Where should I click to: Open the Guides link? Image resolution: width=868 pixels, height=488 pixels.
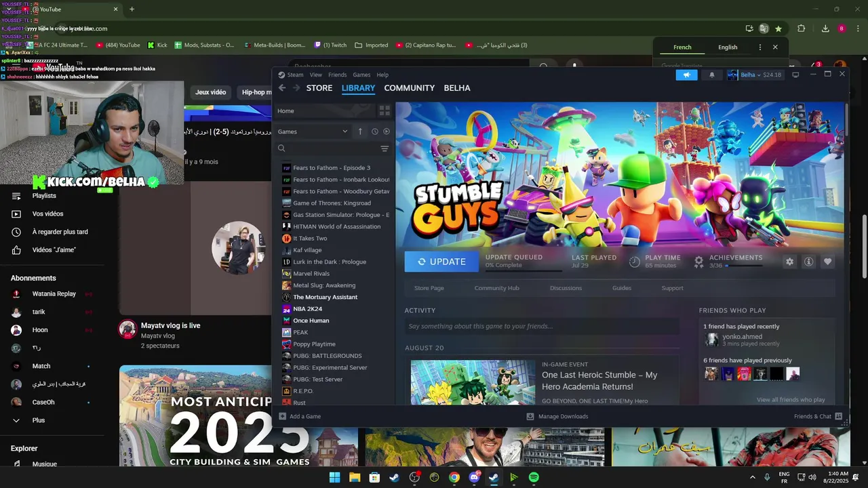pos(622,288)
